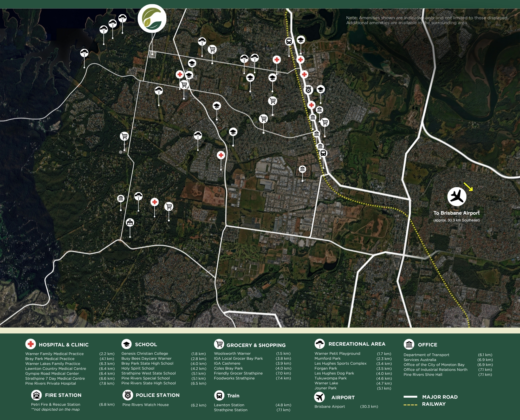Click 'Foodworks Strathpine' entry
Viewport: 520px width, 420px height.
pos(234,378)
